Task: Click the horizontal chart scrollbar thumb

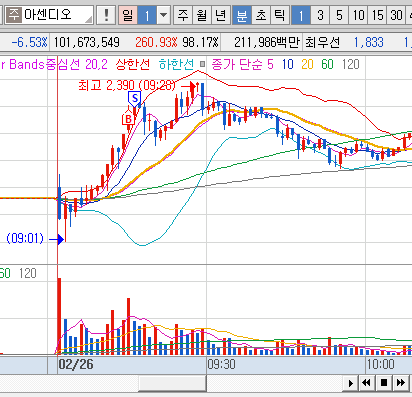Action: (172, 383)
